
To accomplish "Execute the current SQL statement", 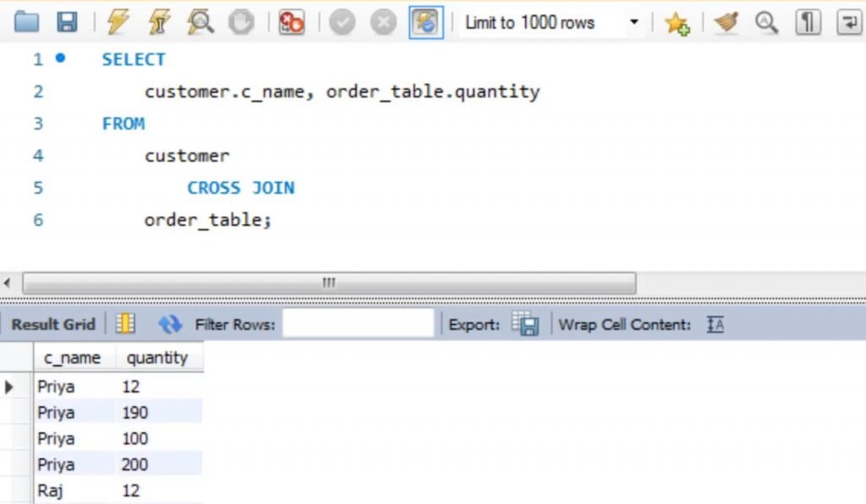I will point(159,23).
